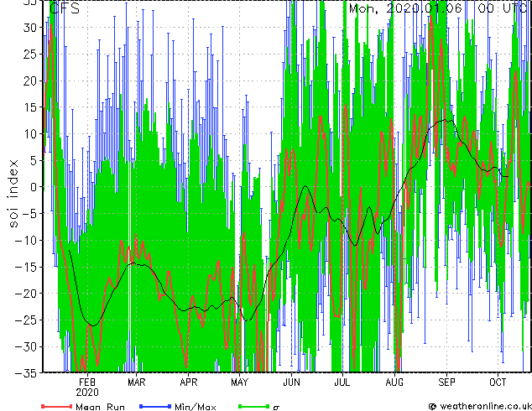The width and height of the screenshot is (532, 411).
Task: Click the red Mean Run legend line
Action: click(x=57, y=406)
